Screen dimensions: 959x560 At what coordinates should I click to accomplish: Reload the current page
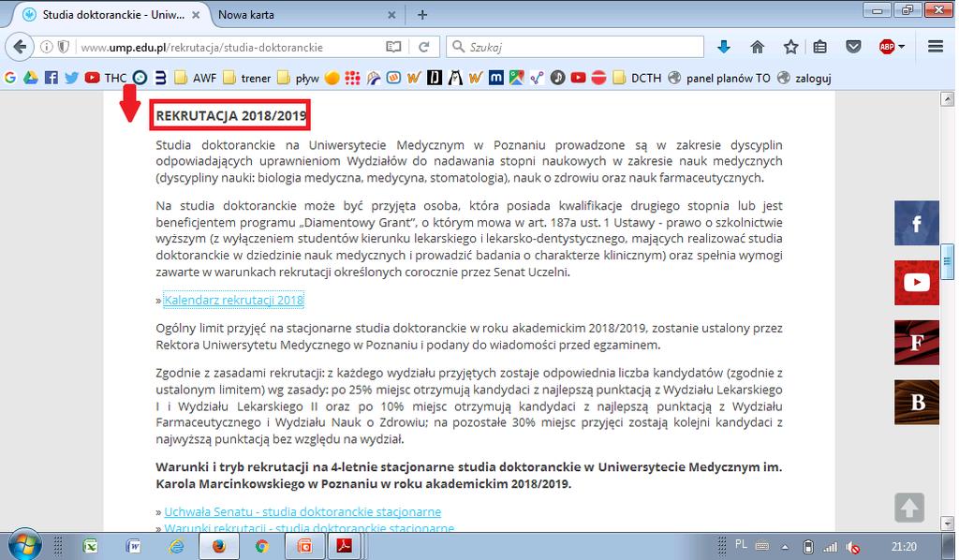click(x=424, y=47)
